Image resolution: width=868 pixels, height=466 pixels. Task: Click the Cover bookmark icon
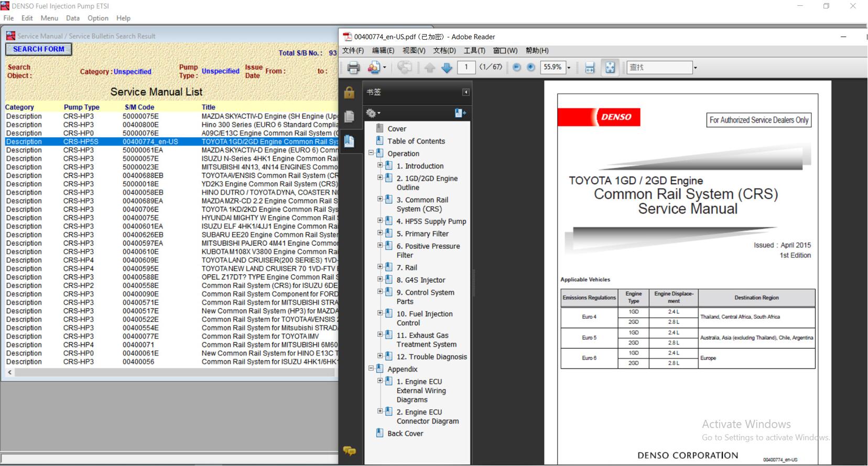(x=380, y=128)
